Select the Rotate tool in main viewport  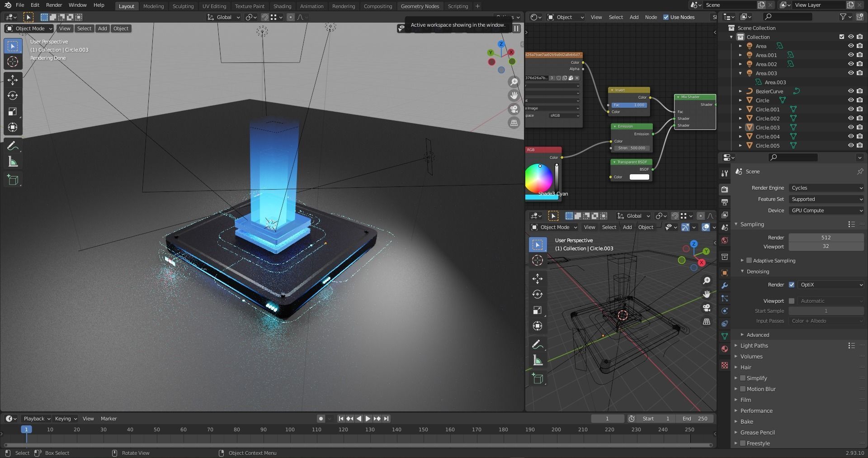click(x=13, y=95)
